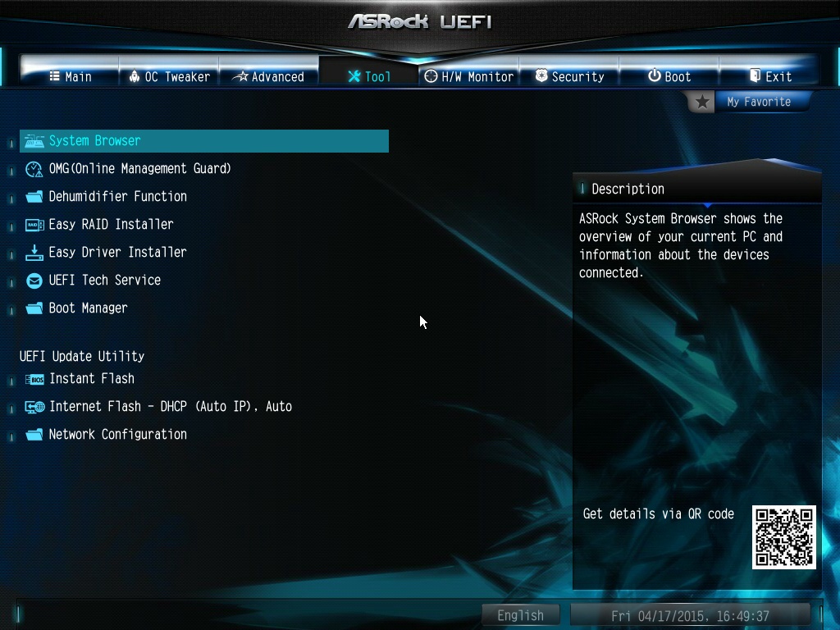Click the System Browser icon
This screenshot has width=840, height=630.
coord(34,141)
